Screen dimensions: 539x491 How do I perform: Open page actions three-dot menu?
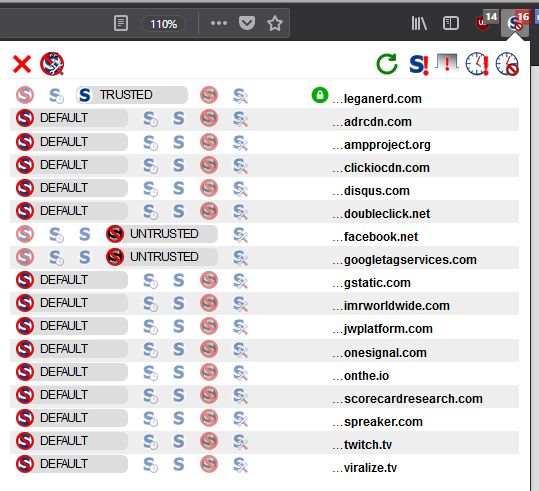click(x=219, y=23)
